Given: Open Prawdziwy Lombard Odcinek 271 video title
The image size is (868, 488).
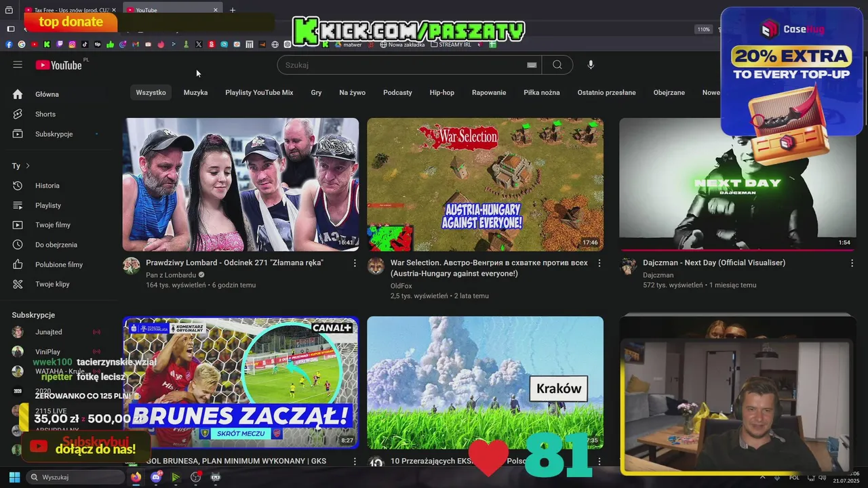Looking at the screenshot, I should (x=235, y=262).
